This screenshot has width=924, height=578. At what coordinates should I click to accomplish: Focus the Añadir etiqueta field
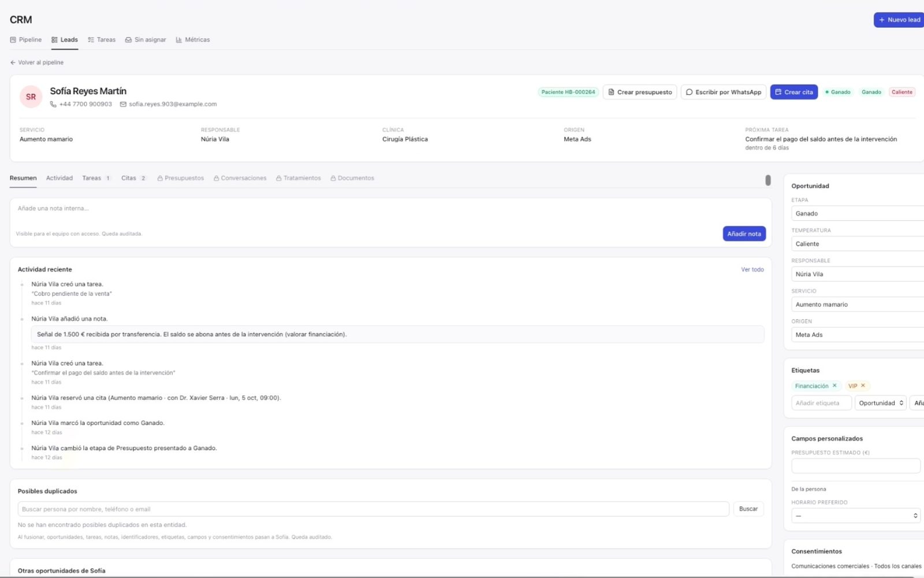(821, 403)
